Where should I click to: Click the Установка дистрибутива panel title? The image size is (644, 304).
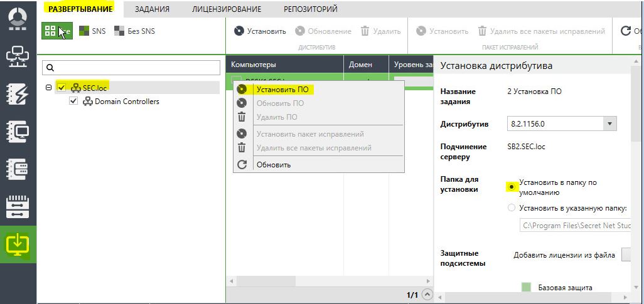496,66
